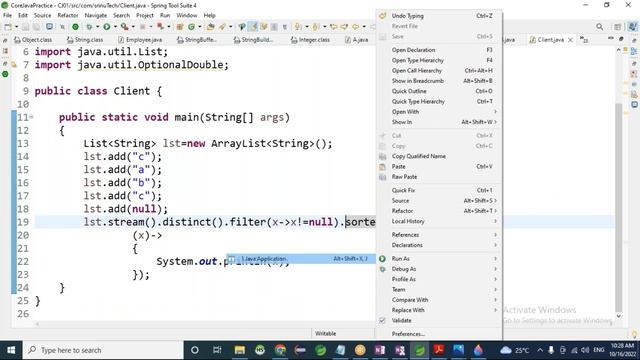This screenshot has width=640, height=360.
Task: Click the volume icon in system tray
Action: pos(585,350)
